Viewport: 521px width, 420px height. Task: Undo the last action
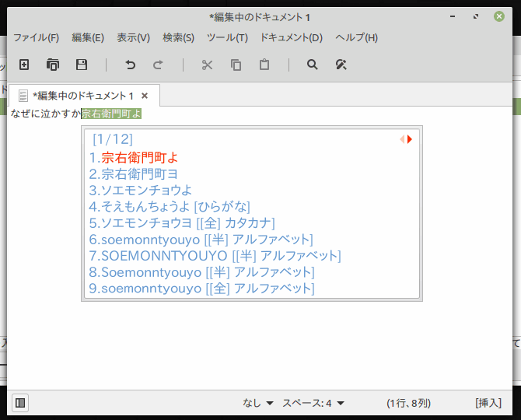(131, 65)
